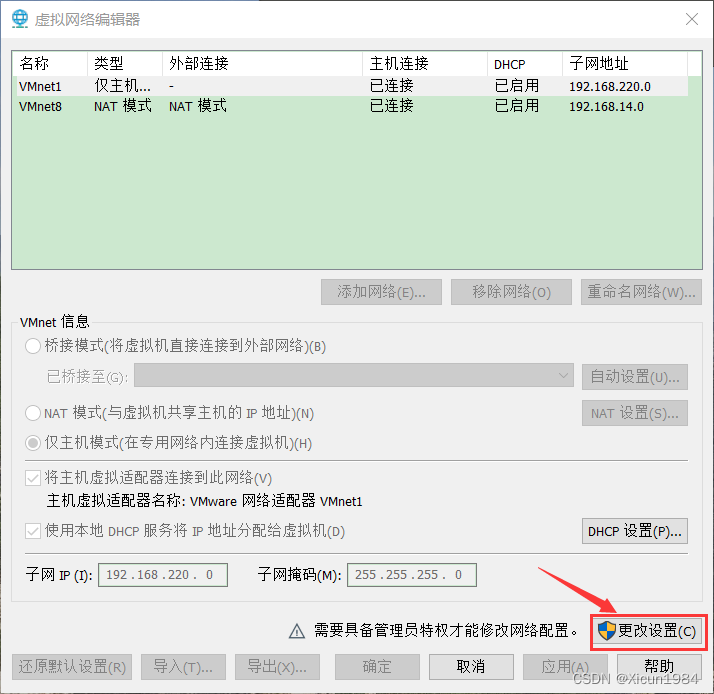The width and height of the screenshot is (714, 694).
Task: Click the Virtual Network Editor globe icon
Action: [x=20, y=19]
